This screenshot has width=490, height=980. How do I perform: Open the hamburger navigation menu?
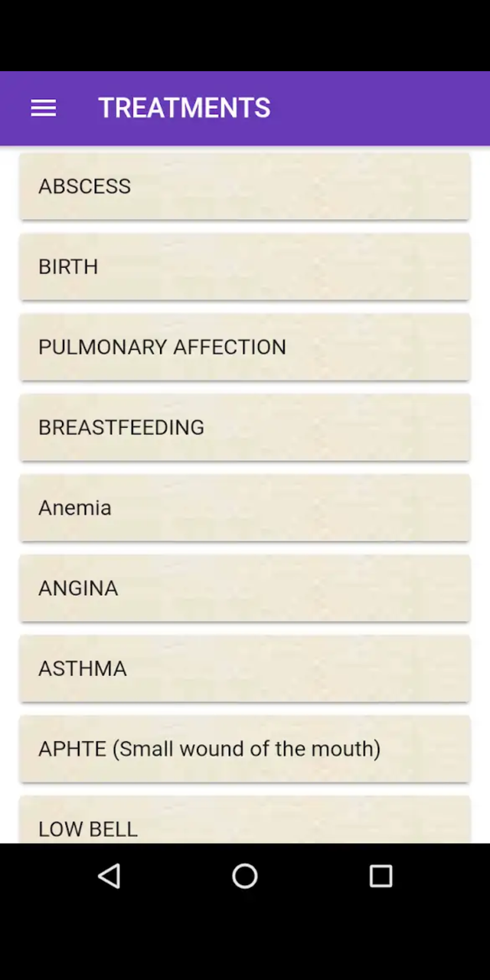pyautogui.click(x=44, y=108)
